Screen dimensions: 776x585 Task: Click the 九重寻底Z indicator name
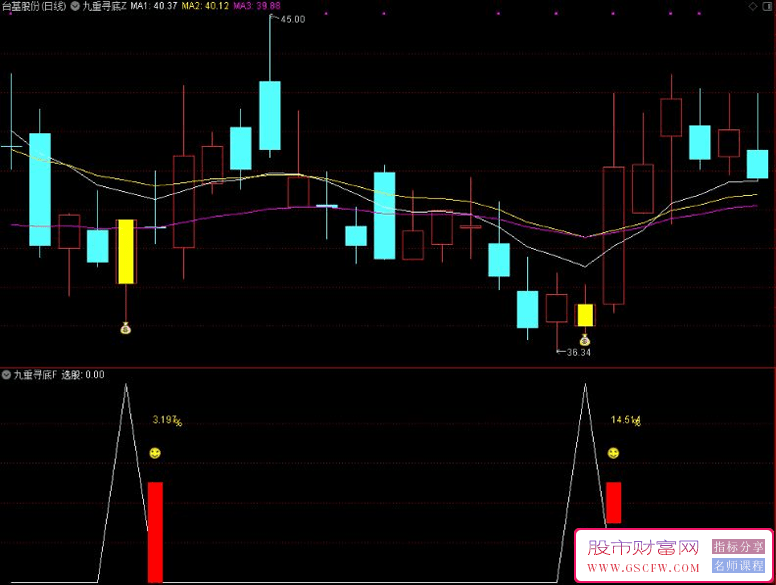[x=104, y=6]
